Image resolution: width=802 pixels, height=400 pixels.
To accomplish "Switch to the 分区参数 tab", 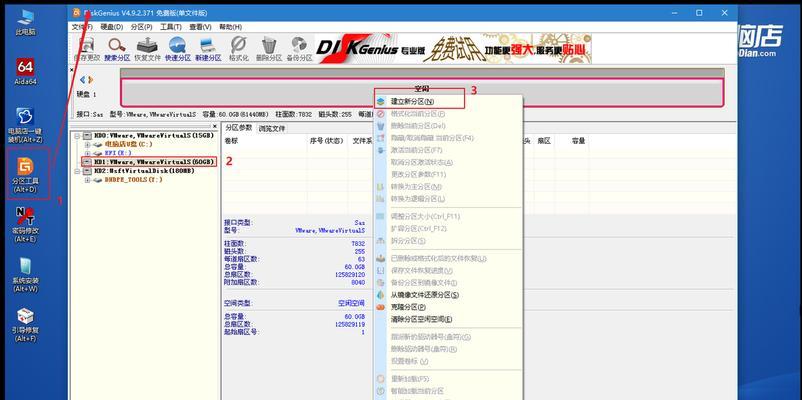I will click(x=238, y=128).
